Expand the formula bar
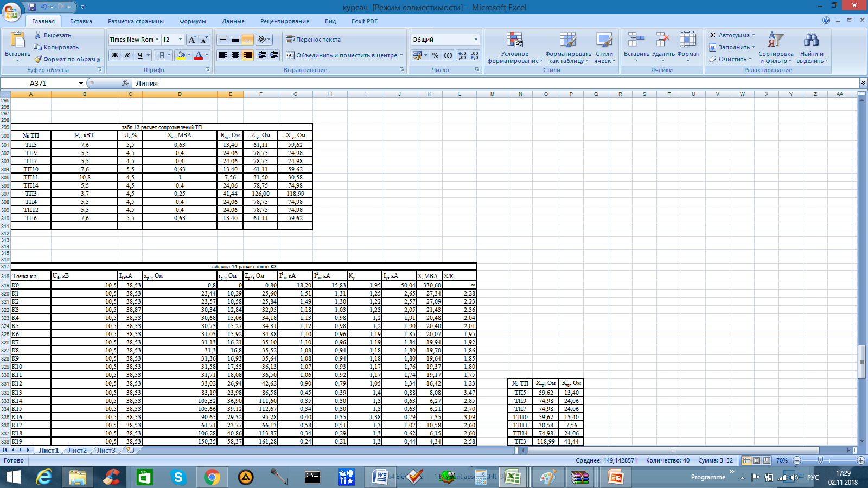The image size is (868, 488). (x=863, y=83)
